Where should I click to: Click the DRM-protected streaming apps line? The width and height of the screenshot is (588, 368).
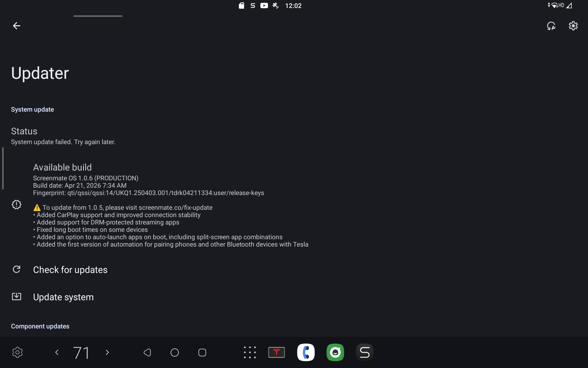106,222
